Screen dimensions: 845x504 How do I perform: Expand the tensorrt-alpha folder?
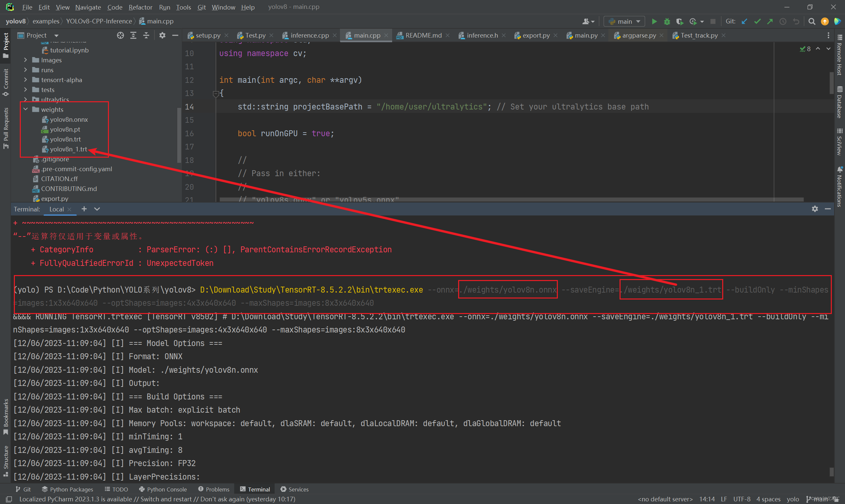click(x=25, y=80)
